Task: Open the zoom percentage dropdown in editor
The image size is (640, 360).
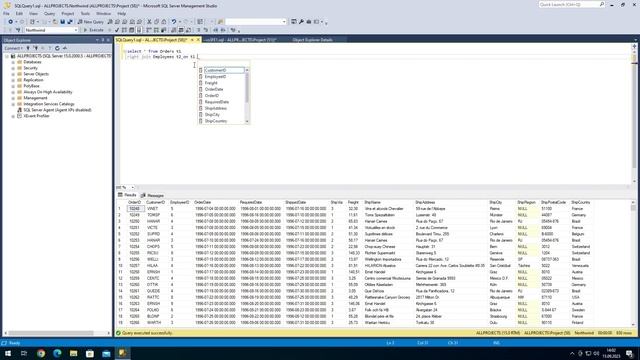Action: pyautogui.click(x=133, y=187)
